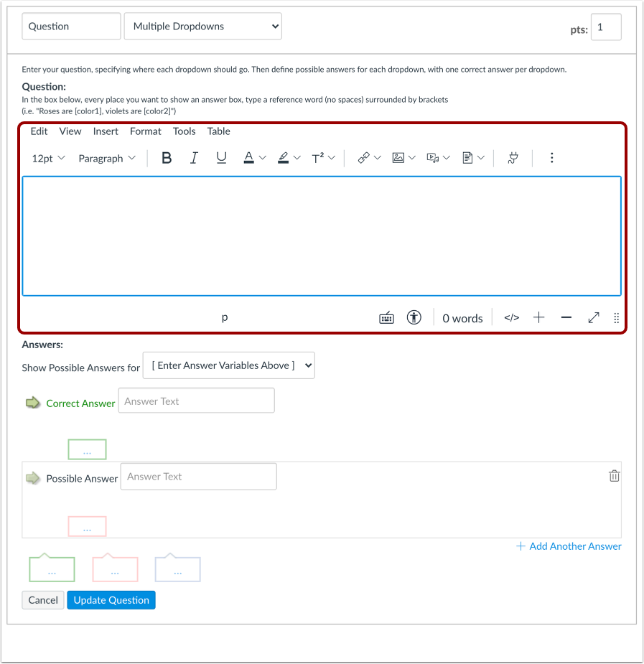Open the image insert tool
The width and height of the screenshot is (644, 664).
pos(398,157)
